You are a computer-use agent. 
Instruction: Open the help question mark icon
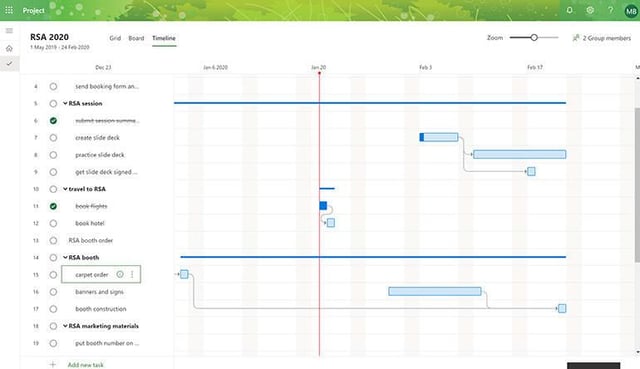(x=611, y=10)
